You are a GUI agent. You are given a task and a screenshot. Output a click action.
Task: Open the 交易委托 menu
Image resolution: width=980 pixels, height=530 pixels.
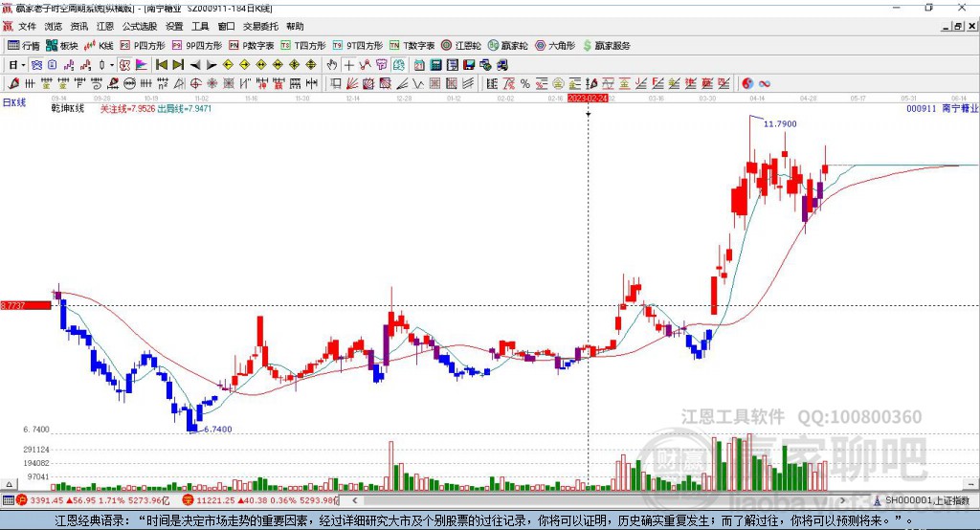(x=260, y=26)
